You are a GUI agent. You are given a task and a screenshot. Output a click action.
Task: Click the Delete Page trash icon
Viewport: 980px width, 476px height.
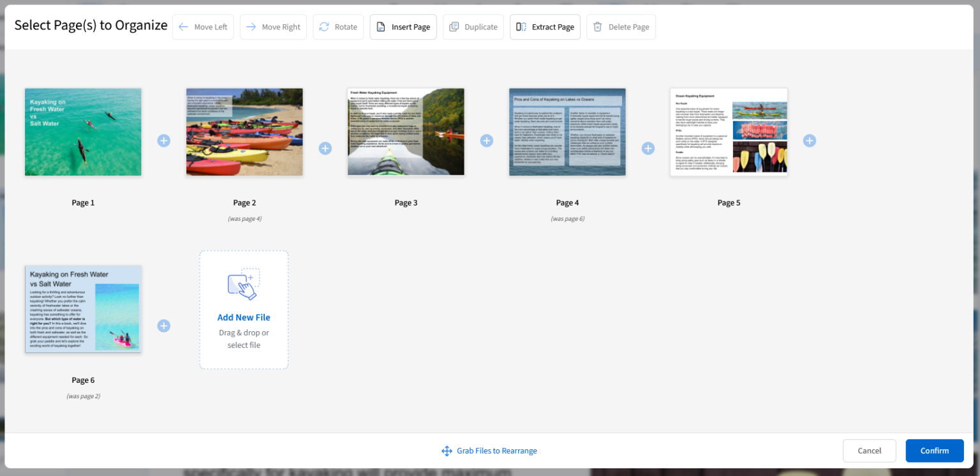597,27
